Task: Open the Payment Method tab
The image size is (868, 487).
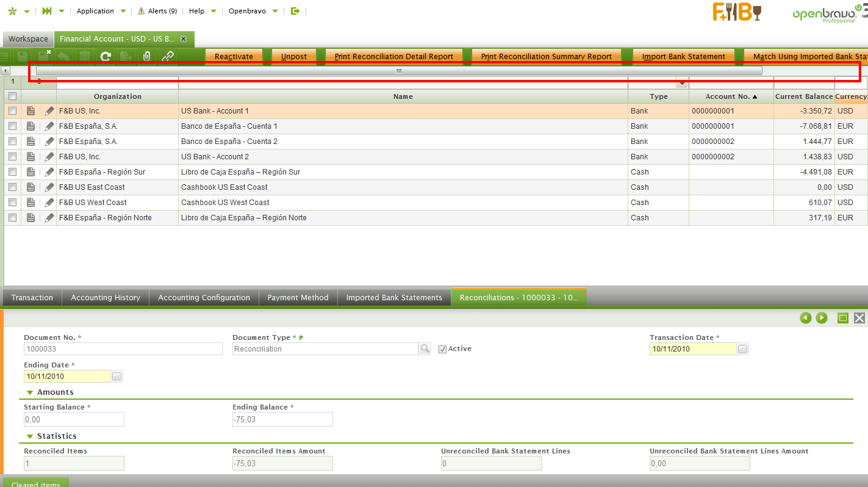Action: coord(298,298)
